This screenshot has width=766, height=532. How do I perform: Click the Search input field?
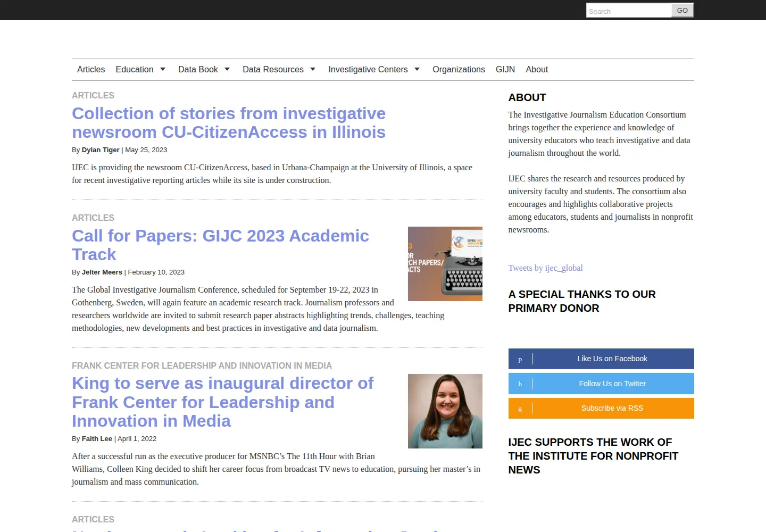coord(628,11)
